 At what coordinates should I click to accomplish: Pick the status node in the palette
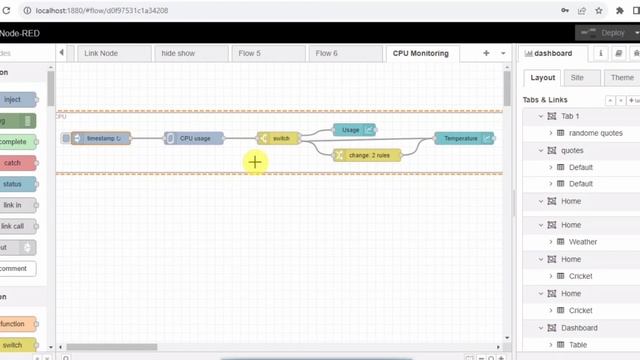click(18, 184)
